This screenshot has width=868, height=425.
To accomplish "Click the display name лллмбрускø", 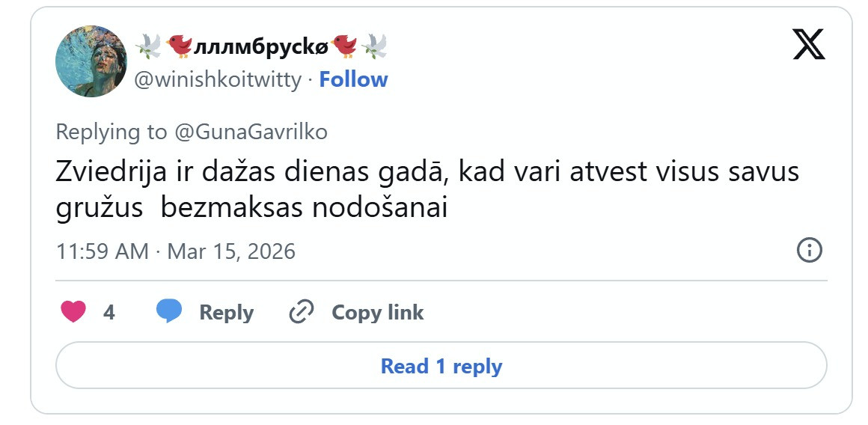I will [x=261, y=47].
